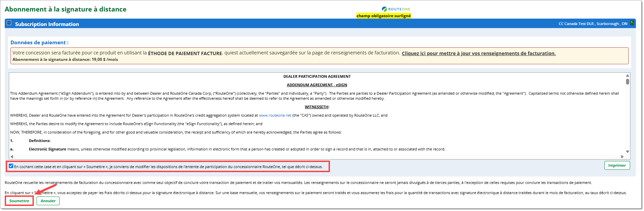Toggle the agreement consent checkbox
644x211 pixels.
tap(11, 166)
